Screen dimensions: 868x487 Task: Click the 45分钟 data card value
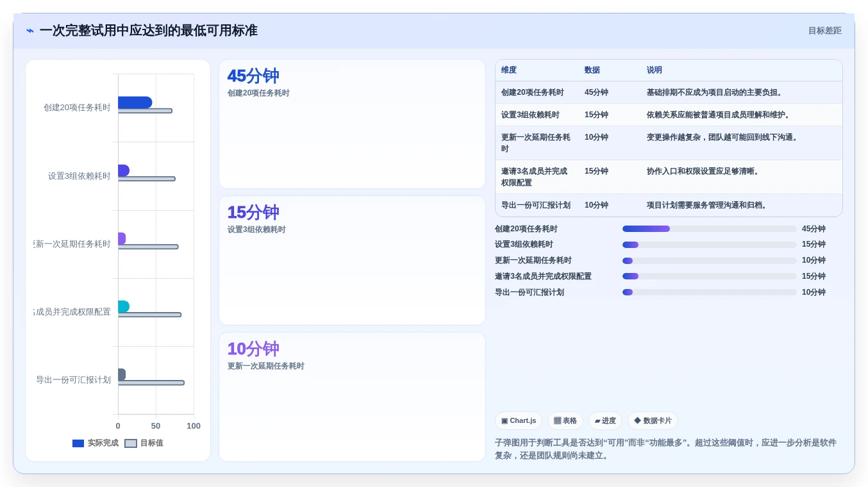click(x=253, y=76)
